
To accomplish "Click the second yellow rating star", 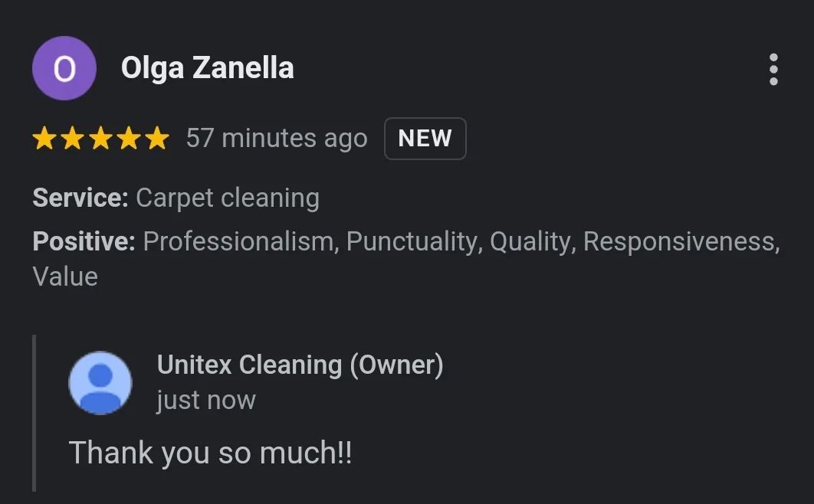I will pos(73,139).
